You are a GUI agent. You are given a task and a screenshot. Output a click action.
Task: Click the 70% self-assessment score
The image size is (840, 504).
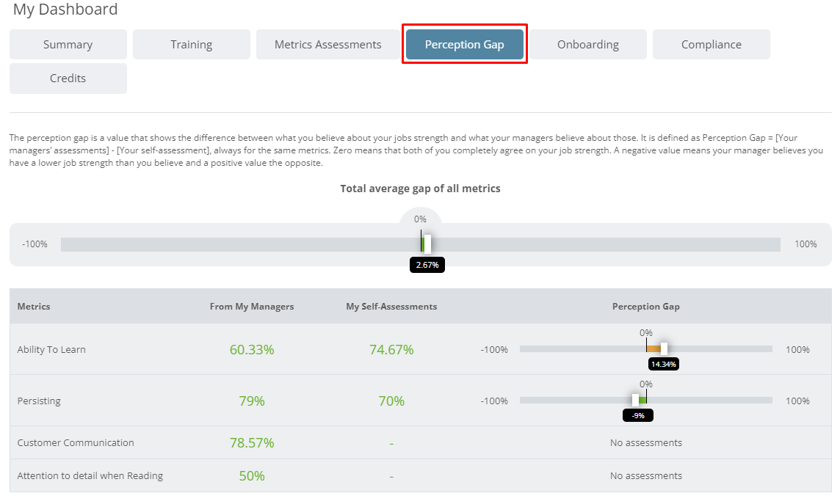click(391, 401)
